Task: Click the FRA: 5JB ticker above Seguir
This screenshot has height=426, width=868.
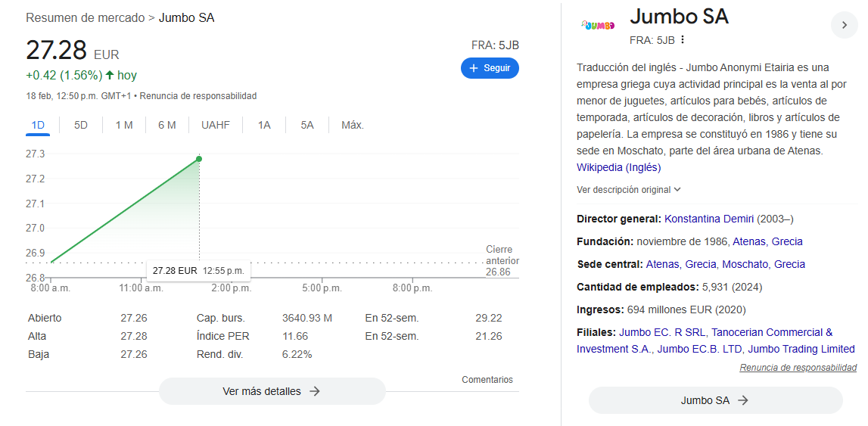Action: [495, 45]
